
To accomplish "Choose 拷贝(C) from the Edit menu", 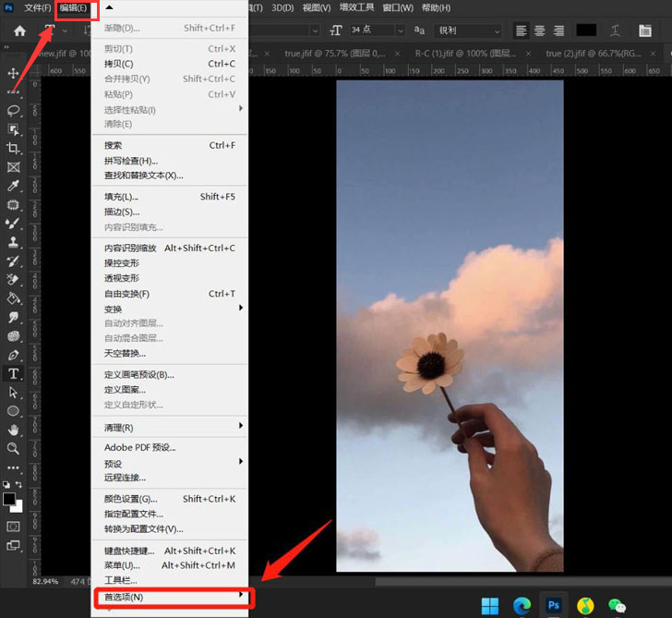I will [119, 64].
